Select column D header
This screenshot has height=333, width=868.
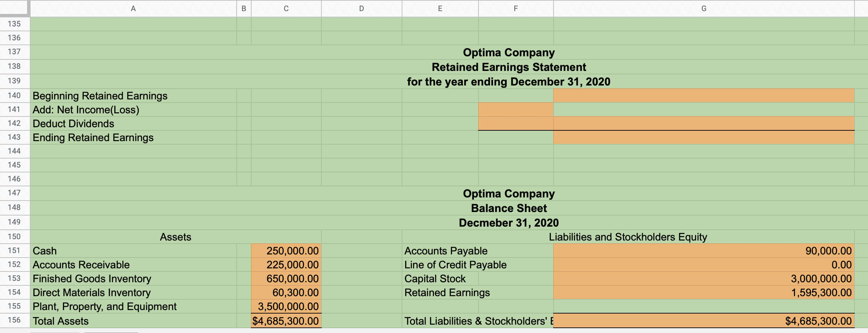[362, 8]
